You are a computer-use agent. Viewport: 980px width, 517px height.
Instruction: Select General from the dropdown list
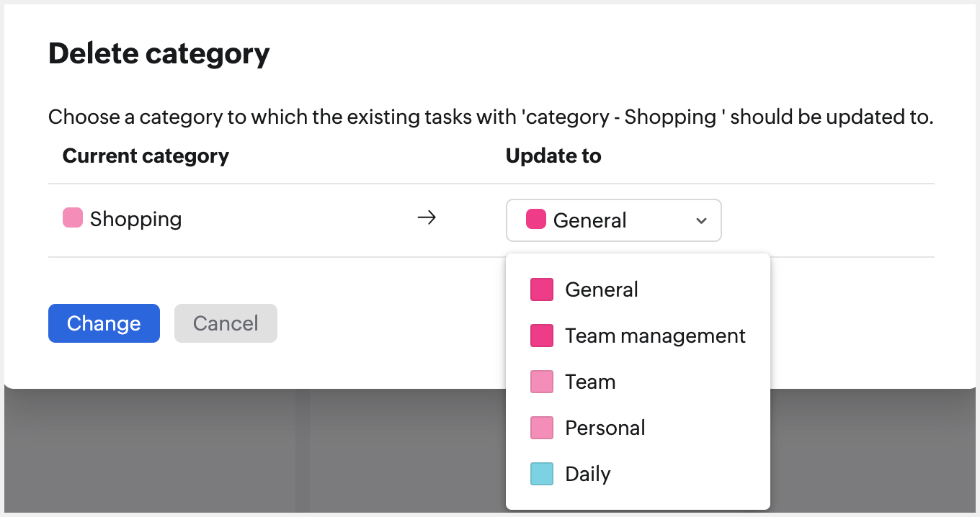coord(601,289)
